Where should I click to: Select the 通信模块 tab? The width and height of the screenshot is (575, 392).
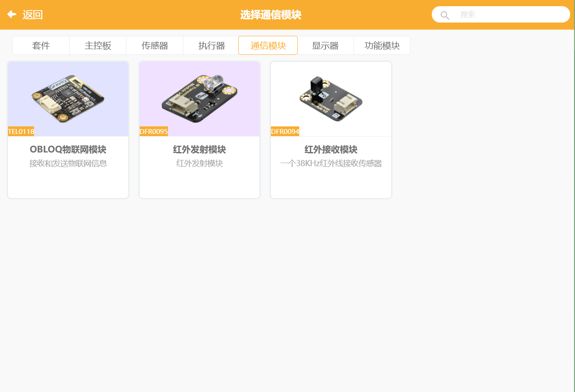click(268, 45)
